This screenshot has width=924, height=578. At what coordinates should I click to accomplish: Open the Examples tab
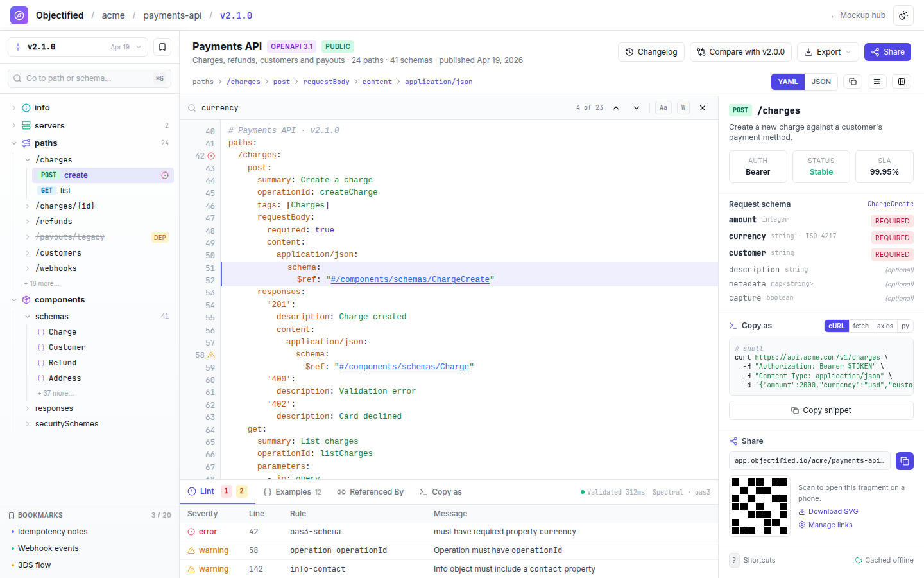tap(292, 492)
